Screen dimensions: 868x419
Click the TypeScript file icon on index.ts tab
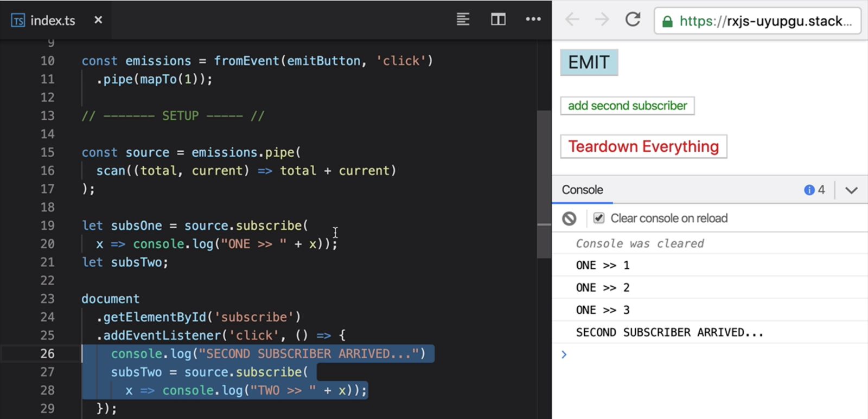[18, 21]
